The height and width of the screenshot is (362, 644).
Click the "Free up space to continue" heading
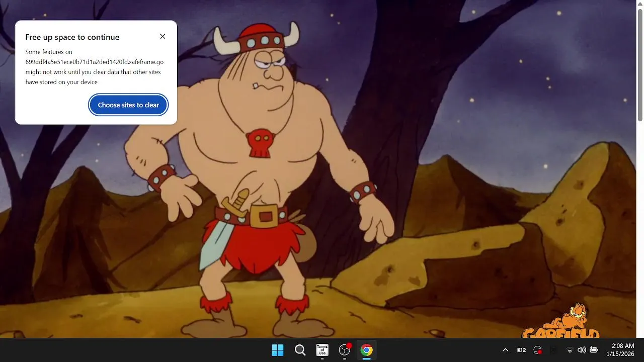pos(72,37)
